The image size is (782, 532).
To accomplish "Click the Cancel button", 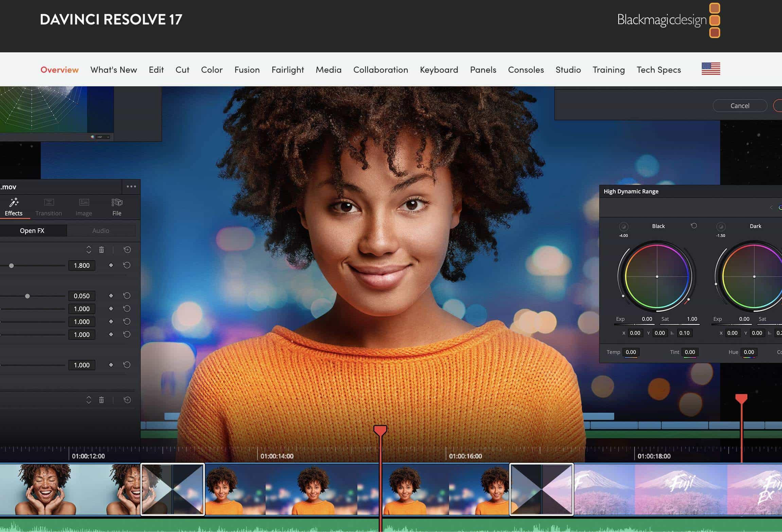I will (740, 106).
